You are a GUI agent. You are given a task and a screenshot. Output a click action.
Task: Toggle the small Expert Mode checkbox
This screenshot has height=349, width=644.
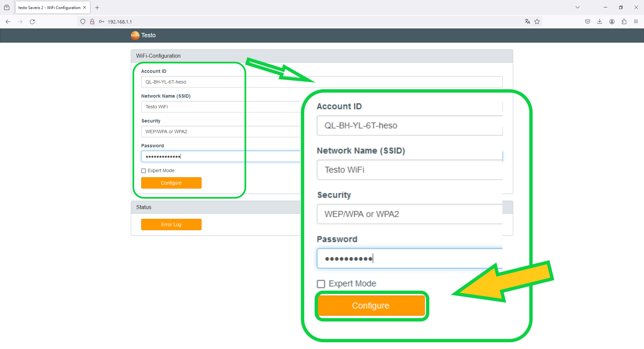pyautogui.click(x=144, y=171)
